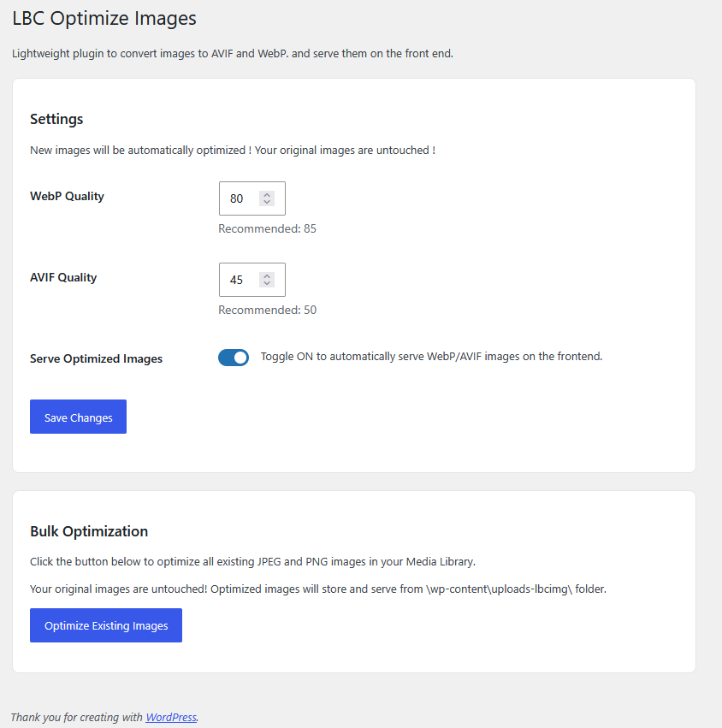Click the Bulk Optimization heading
This screenshot has width=722, height=728.
coord(89,531)
